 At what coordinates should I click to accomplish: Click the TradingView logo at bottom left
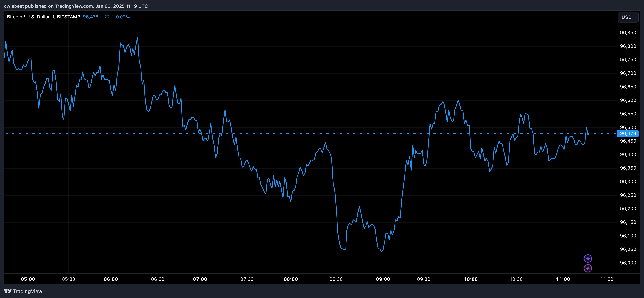tap(23, 291)
